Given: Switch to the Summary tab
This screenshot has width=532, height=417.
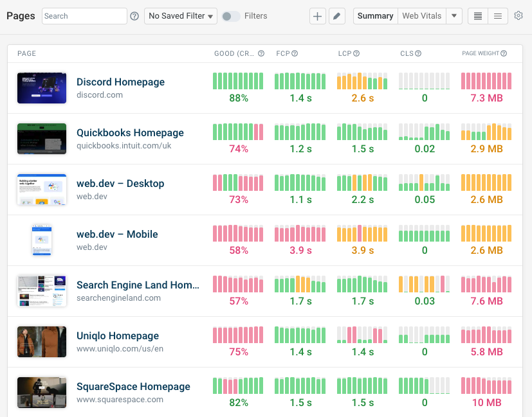Looking at the screenshot, I should click(375, 15).
